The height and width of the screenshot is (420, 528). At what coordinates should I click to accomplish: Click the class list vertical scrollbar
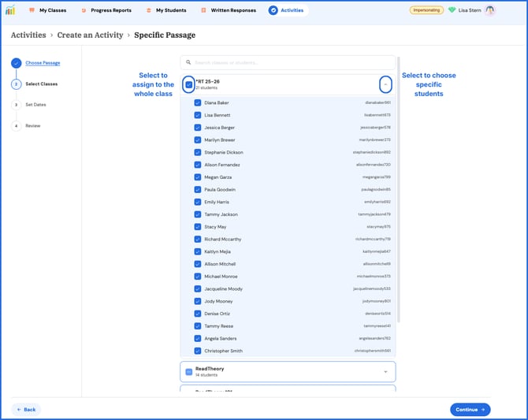[399, 189]
